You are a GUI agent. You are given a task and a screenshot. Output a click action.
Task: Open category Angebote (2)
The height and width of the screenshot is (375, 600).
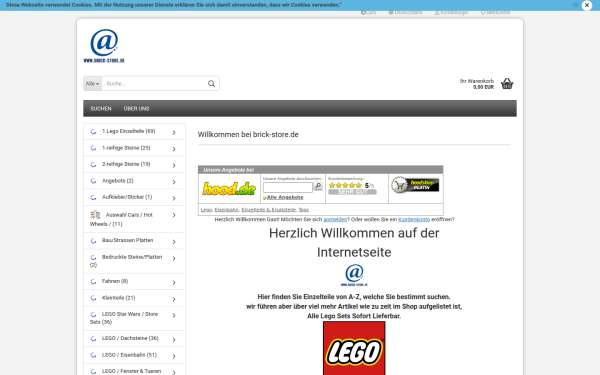[117, 181]
